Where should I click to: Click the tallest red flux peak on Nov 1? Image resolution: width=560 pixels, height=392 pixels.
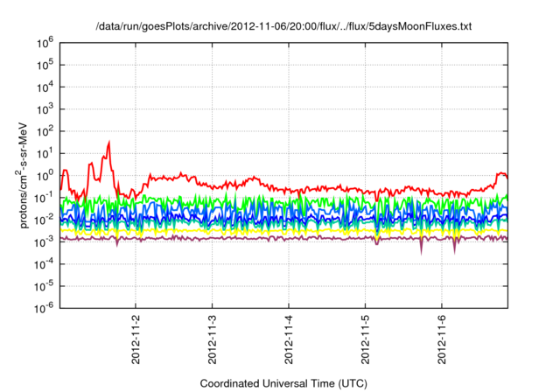[x=108, y=143]
